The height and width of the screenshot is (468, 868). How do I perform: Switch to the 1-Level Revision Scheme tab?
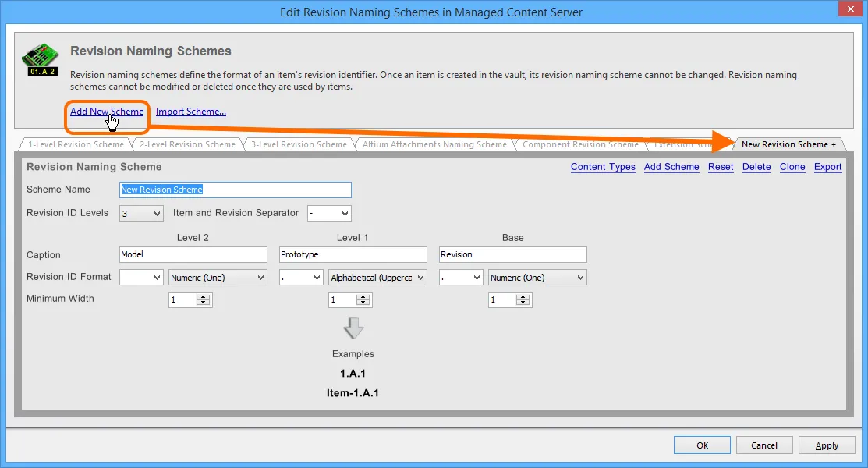point(76,144)
